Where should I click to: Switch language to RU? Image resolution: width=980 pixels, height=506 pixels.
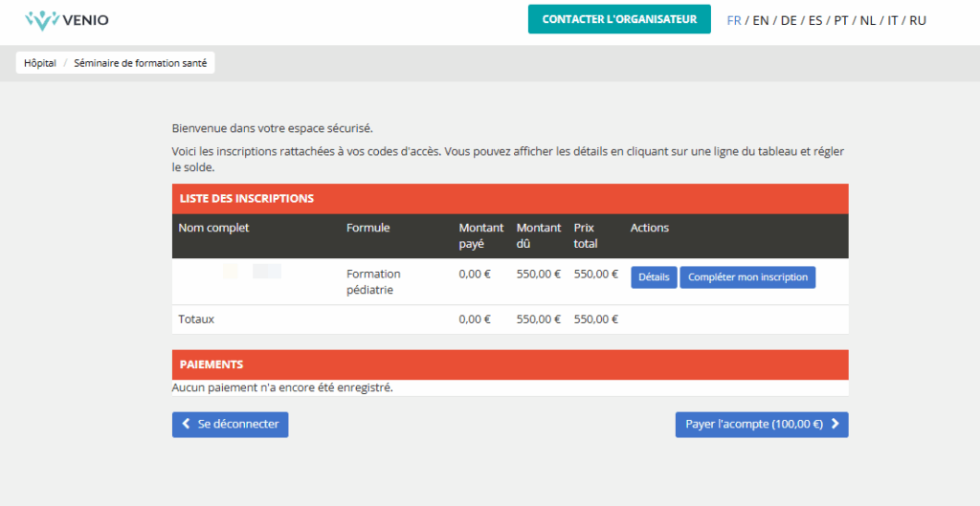918,20
